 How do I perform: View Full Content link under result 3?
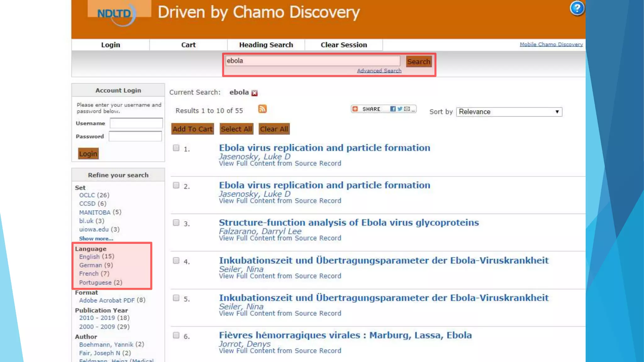[280, 238]
